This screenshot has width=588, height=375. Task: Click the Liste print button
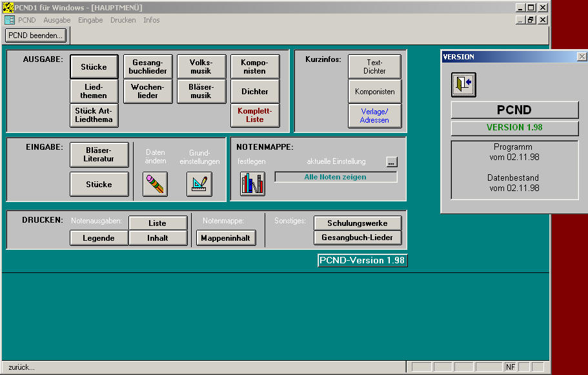coord(157,223)
